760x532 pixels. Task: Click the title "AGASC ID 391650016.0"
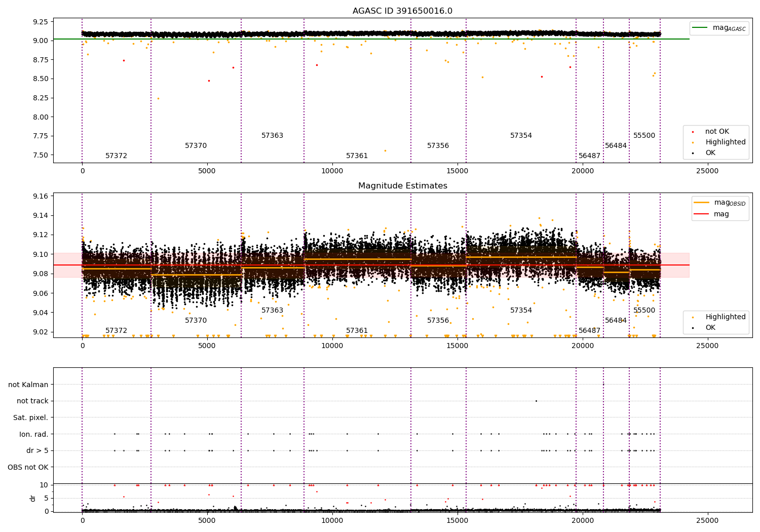click(402, 11)
